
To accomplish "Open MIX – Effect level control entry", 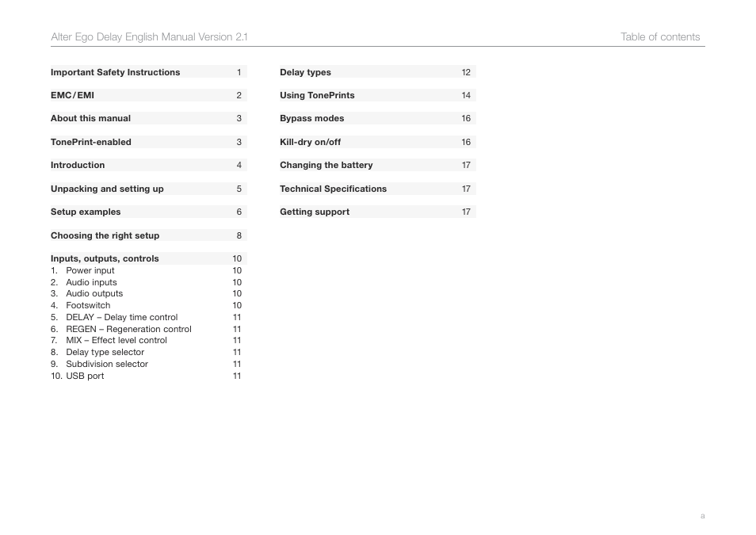I will click(146, 340).
